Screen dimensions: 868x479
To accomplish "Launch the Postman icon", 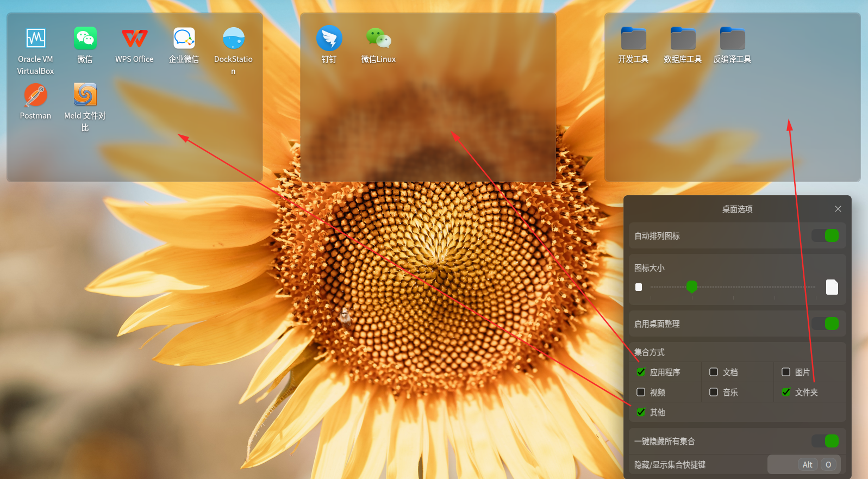I will point(36,95).
